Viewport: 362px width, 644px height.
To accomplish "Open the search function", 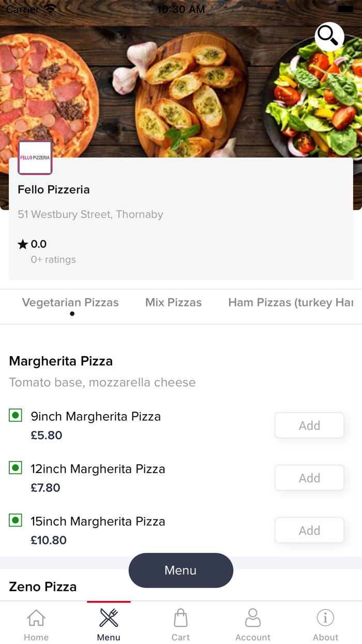I will (329, 37).
